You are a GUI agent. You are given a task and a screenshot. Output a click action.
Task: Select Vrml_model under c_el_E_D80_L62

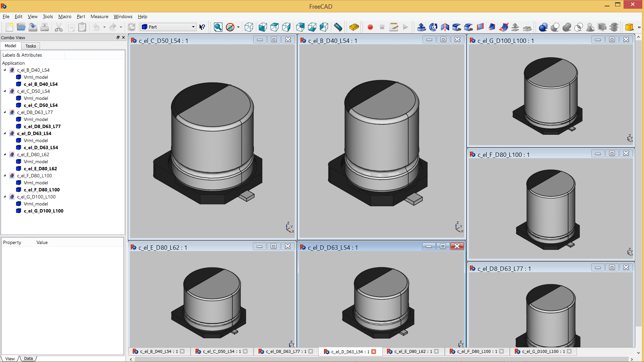36,162
